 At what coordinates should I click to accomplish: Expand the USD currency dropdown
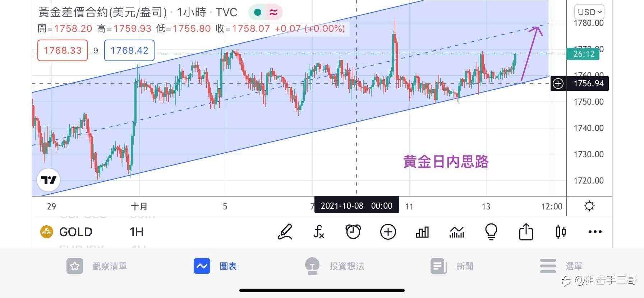[589, 12]
